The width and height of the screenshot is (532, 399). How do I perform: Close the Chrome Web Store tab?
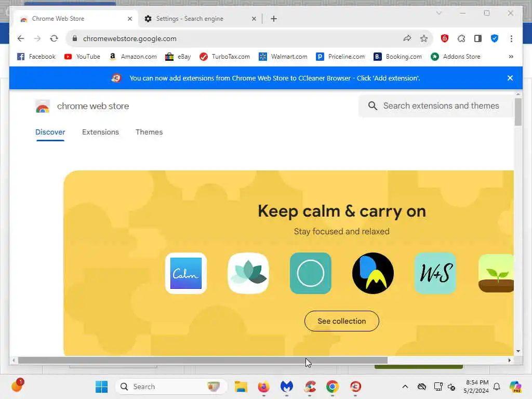tap(129, 19)
